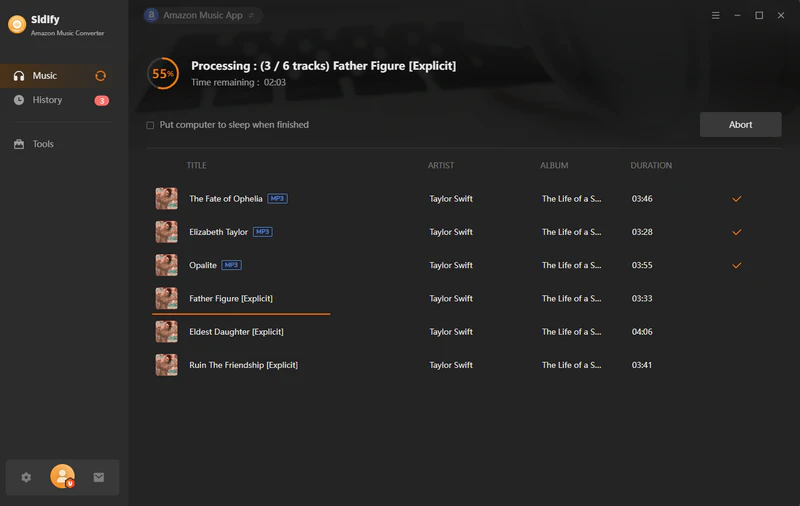Select Eldest Daughter [Explicit] track title
Image resolution: width=800 pixels, height=506 pixels.
(x=236, y=332)
